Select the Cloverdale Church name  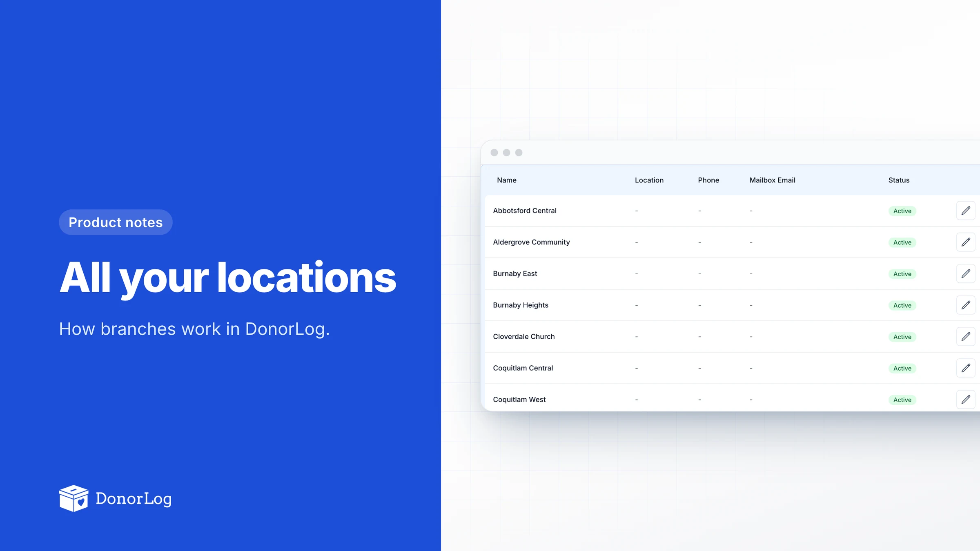523,336
